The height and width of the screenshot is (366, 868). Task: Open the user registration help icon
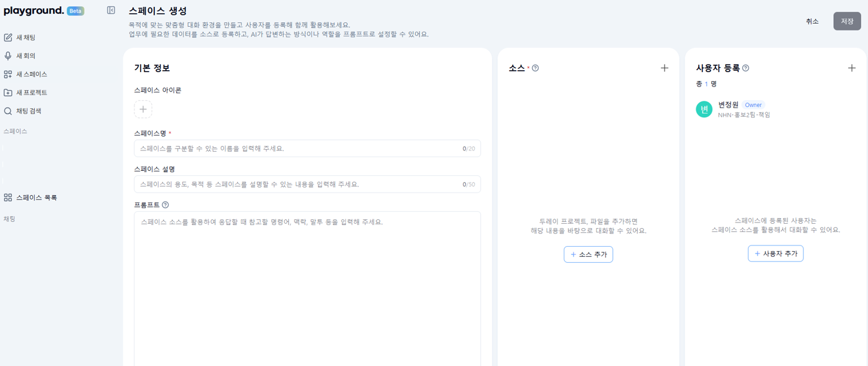pos(746,68)
